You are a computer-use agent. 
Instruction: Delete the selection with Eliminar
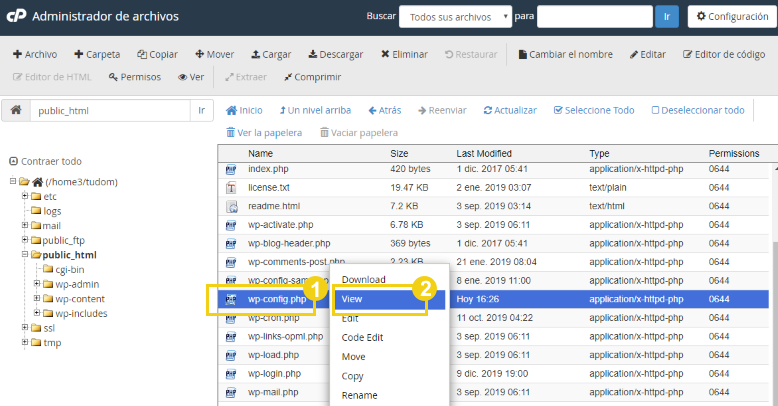404,54
